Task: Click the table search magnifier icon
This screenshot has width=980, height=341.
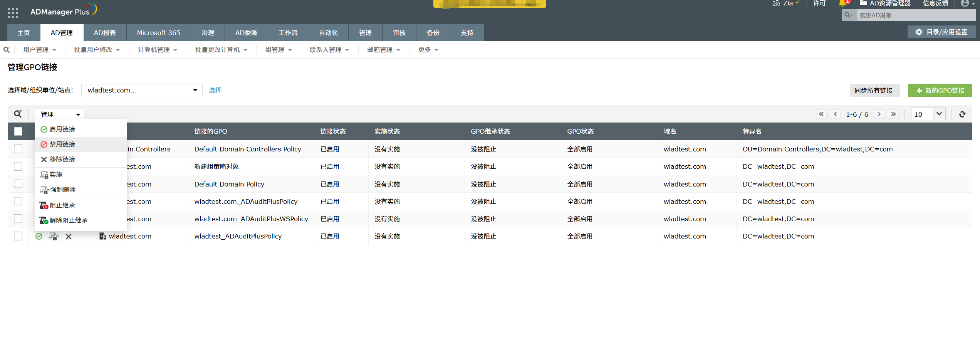Action: coord(18,114)
